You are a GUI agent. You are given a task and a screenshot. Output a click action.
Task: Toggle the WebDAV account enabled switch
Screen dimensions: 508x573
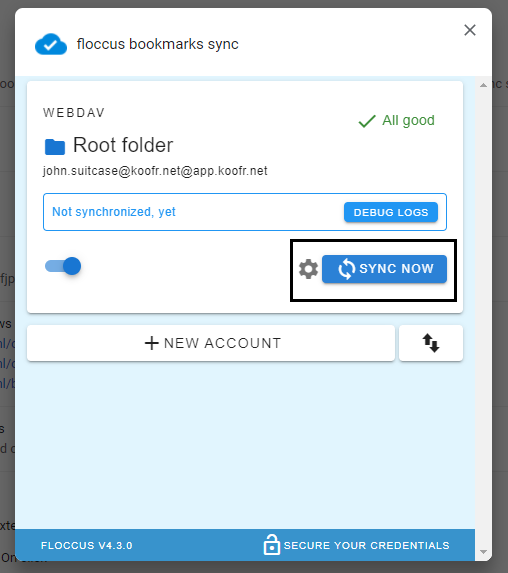[63, 266]
